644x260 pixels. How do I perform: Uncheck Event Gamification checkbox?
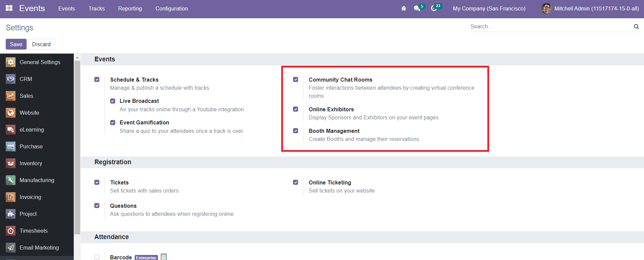pos(112,122)
